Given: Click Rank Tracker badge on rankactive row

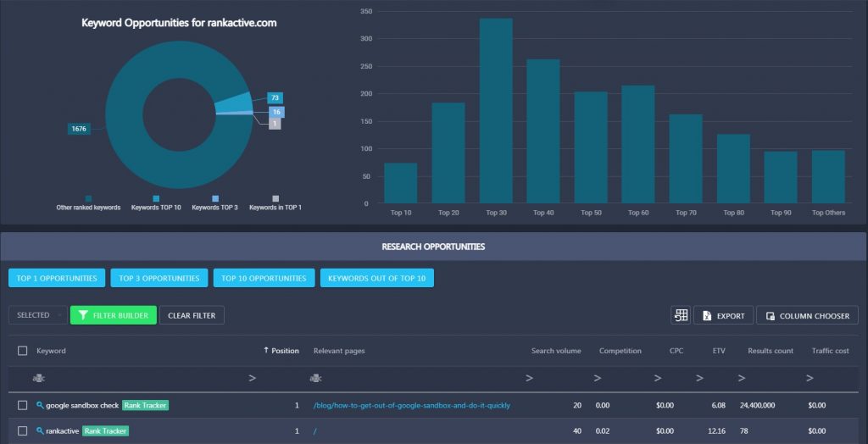Looking at the screenshot, I should tap(105, 430).
